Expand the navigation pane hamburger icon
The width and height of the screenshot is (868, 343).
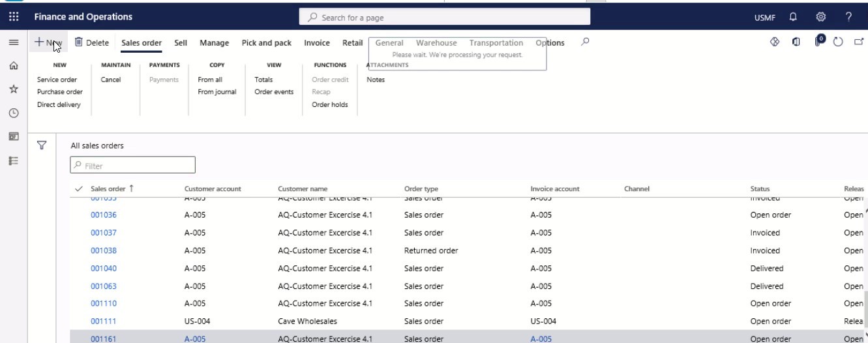[14, 42]
